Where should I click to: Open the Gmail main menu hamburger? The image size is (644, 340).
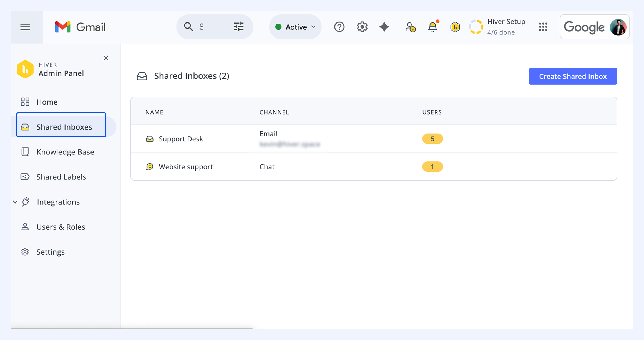[25, 27]
